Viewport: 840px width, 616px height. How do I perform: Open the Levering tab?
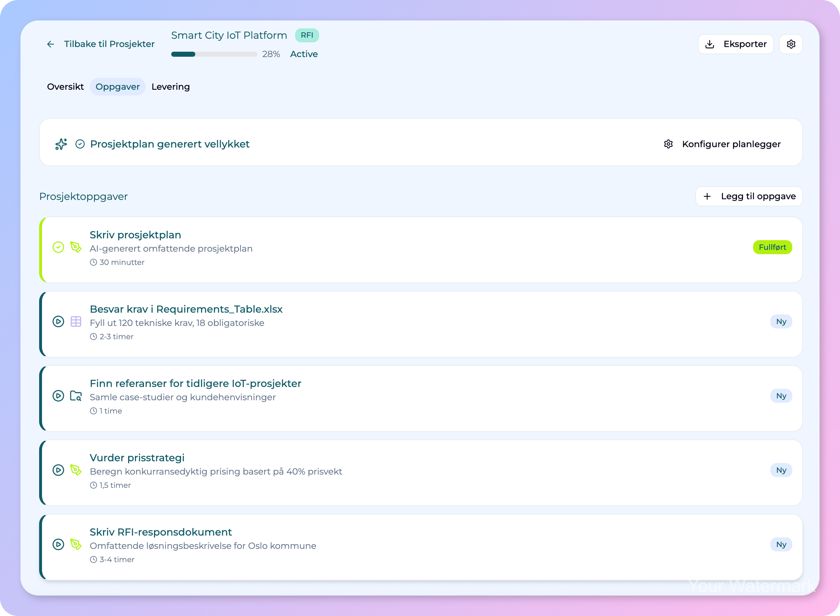pos(171,87)
